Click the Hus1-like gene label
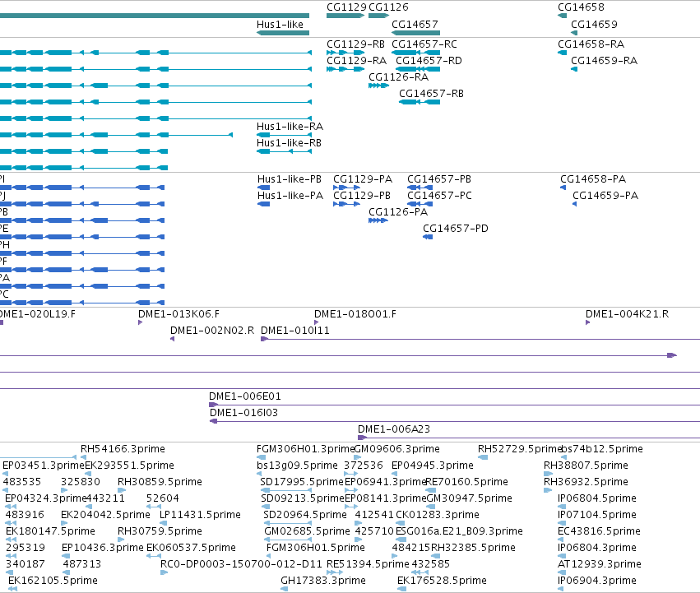 280,24
